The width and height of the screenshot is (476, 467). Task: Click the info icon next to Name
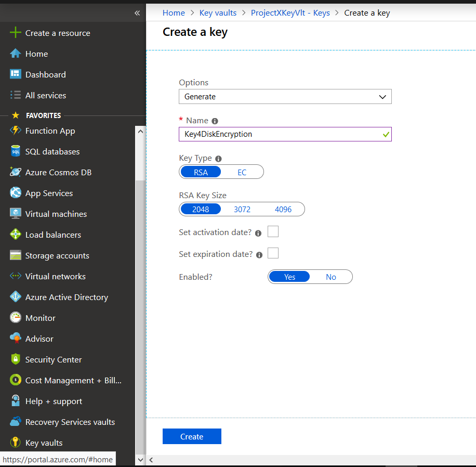click(x=215, y=121)
